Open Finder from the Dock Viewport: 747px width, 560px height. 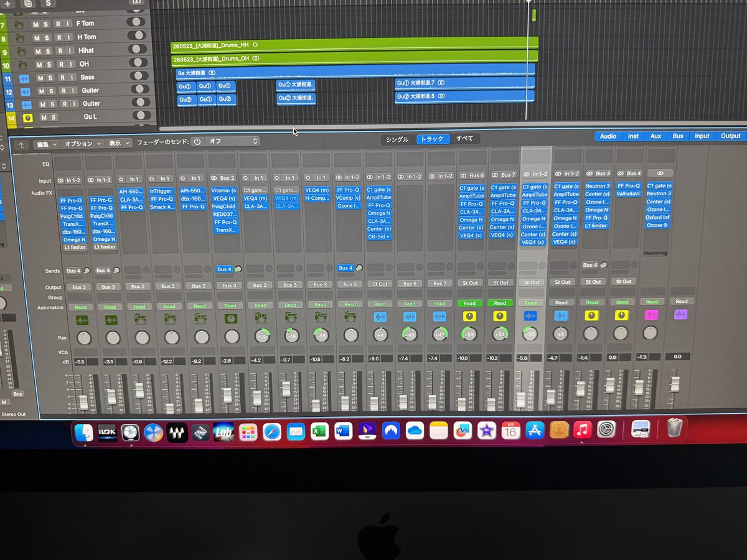pos(84,431)
